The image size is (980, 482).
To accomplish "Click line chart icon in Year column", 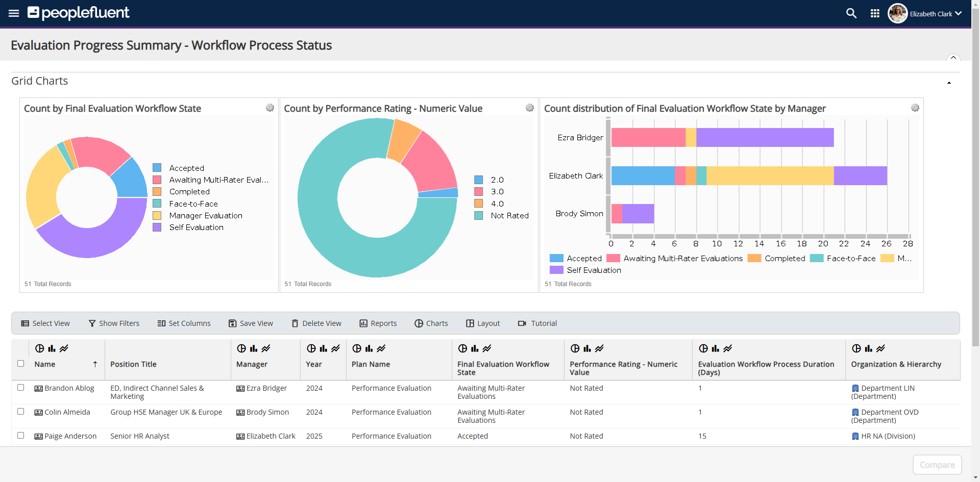I will click(x=335, y=348).
